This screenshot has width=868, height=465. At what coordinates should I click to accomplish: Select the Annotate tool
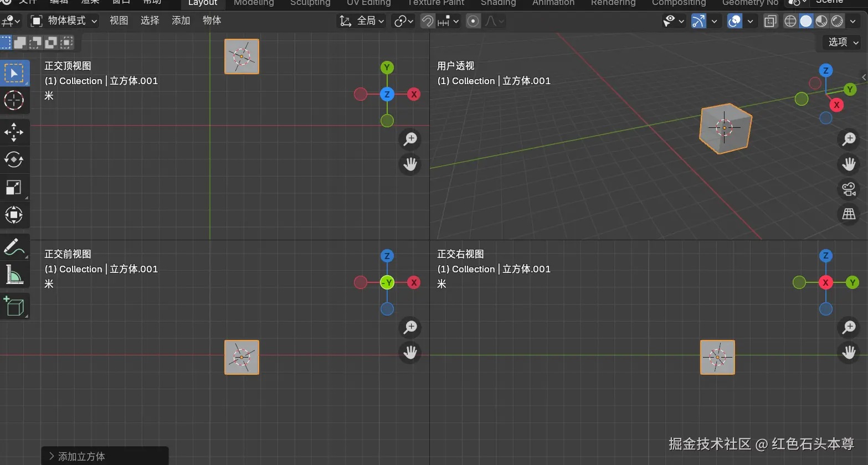pos(14,247)
